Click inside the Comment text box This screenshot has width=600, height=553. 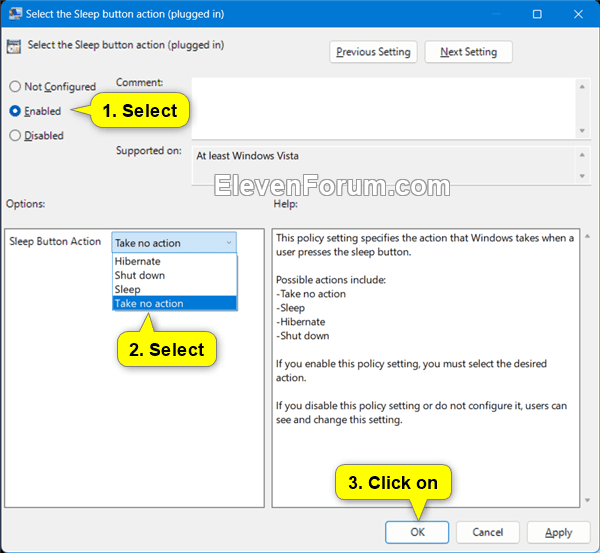click(383, 108)
